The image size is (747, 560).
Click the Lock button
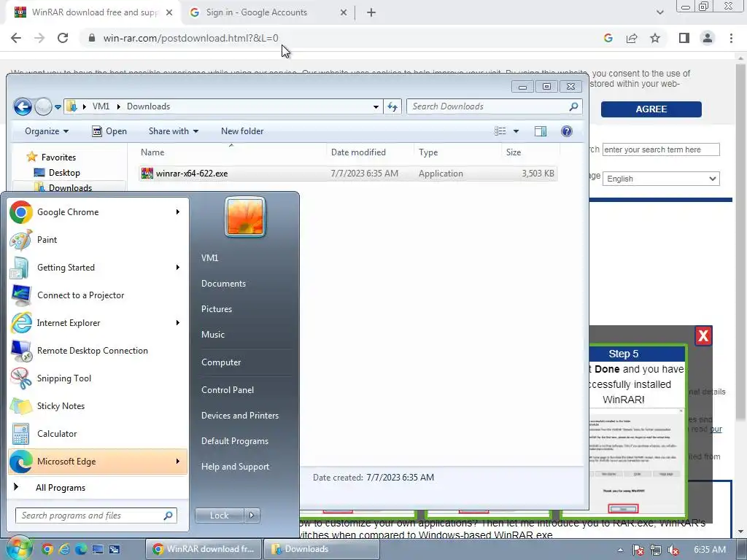(x=219, y=516)
